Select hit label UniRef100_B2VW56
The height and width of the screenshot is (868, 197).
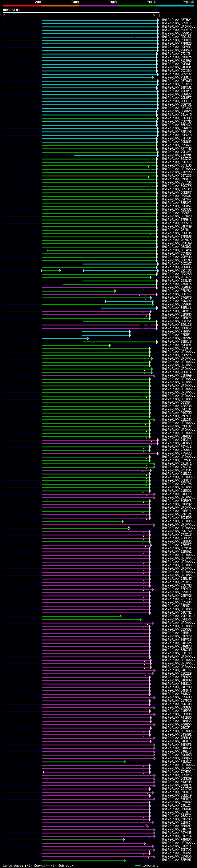tap(177, 856)
